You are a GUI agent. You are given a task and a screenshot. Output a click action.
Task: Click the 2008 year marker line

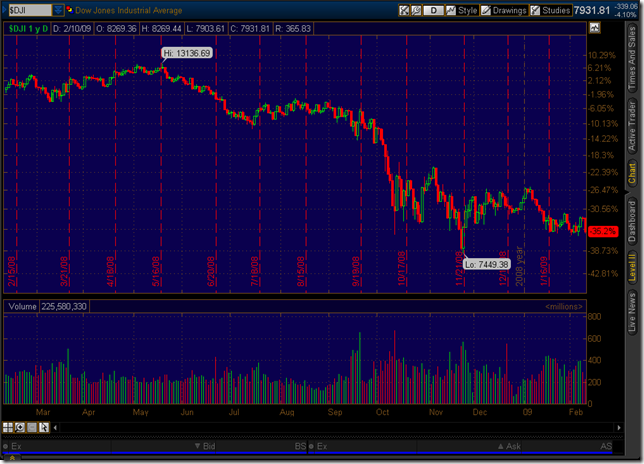click(x=524, y=164)
